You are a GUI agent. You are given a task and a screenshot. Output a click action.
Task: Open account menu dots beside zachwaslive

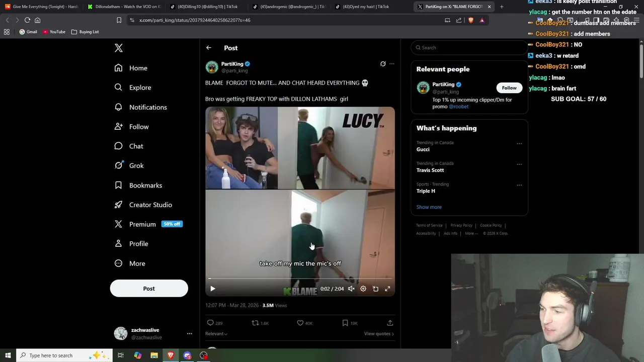click(x=190, y=334)
